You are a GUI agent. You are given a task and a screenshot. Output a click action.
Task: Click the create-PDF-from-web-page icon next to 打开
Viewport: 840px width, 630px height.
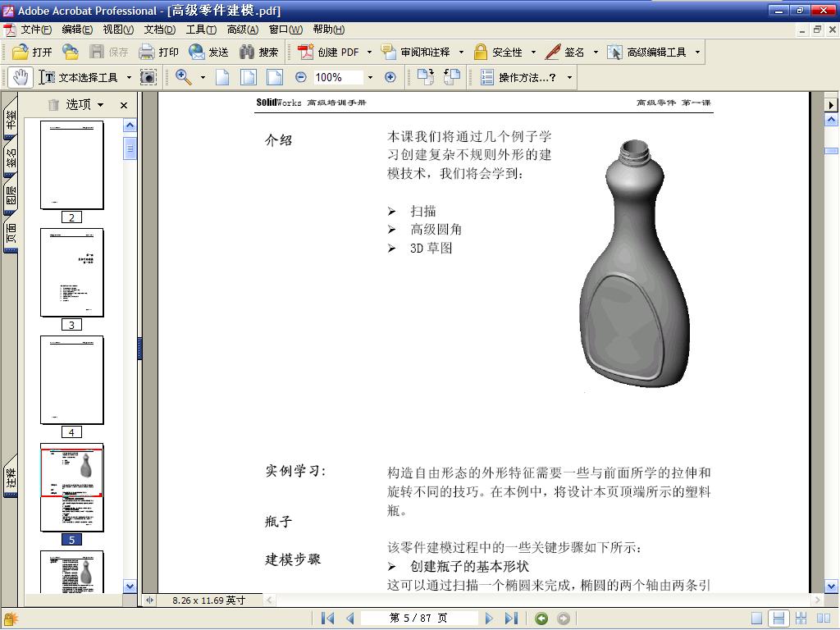coord(71,52)
